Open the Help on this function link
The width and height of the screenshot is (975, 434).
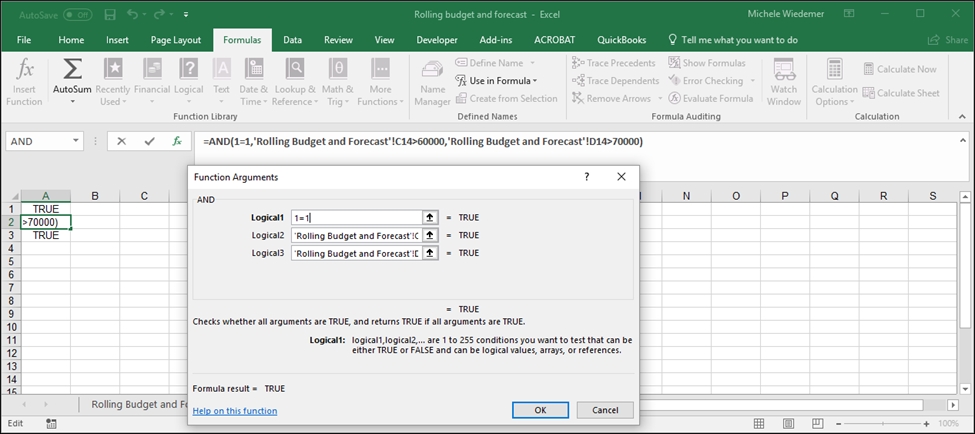click(x=235, y=411)
